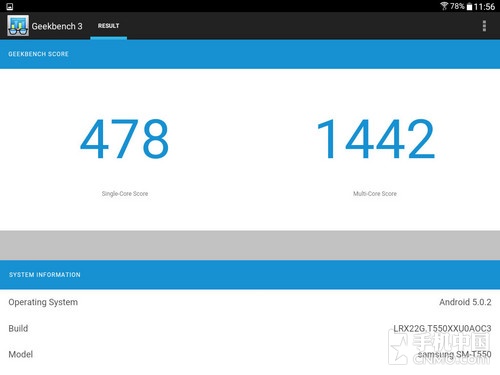
Task: Tap the samsung SM-T550 model value
Action: point(455,354)
